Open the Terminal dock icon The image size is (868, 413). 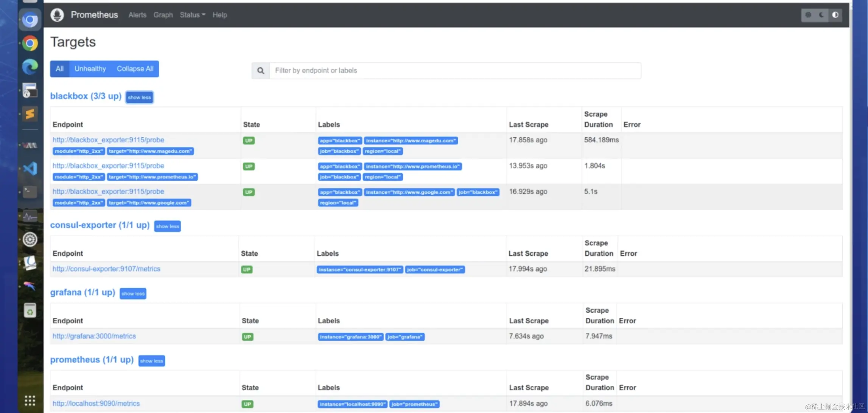(30, 192)
